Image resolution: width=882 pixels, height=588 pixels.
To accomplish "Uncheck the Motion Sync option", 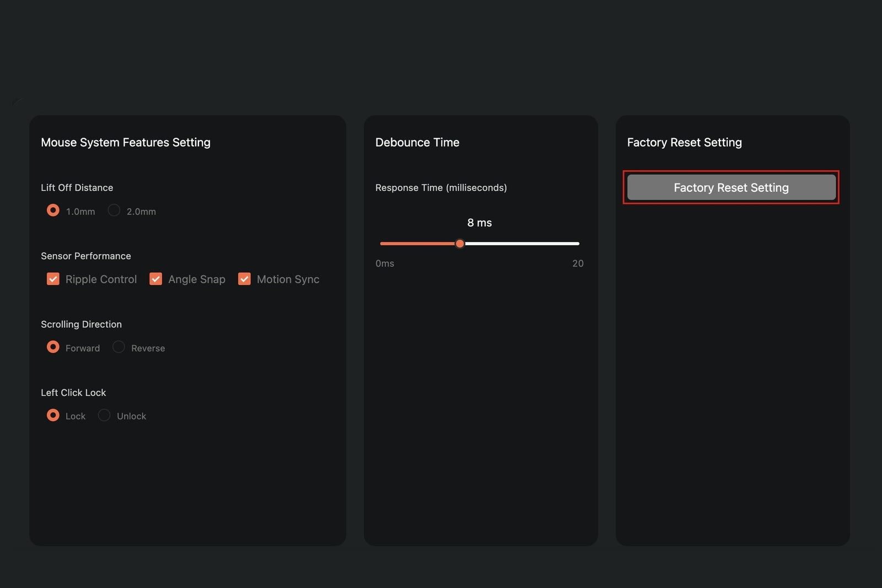I will pyautogui.click(x=244, y=279).
